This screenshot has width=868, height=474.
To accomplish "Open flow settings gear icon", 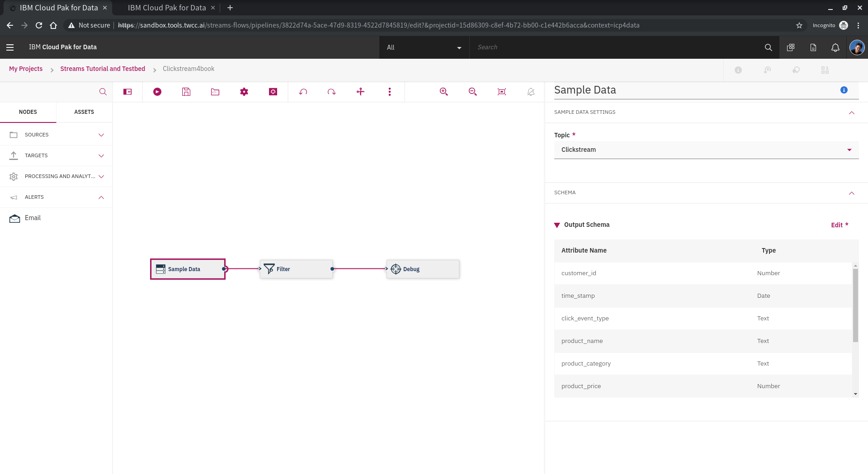I will click(x=244, y=92).
